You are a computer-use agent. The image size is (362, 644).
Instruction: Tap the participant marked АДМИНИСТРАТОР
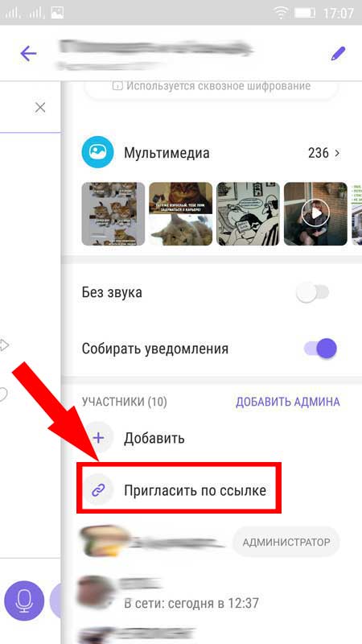[211, 542]
